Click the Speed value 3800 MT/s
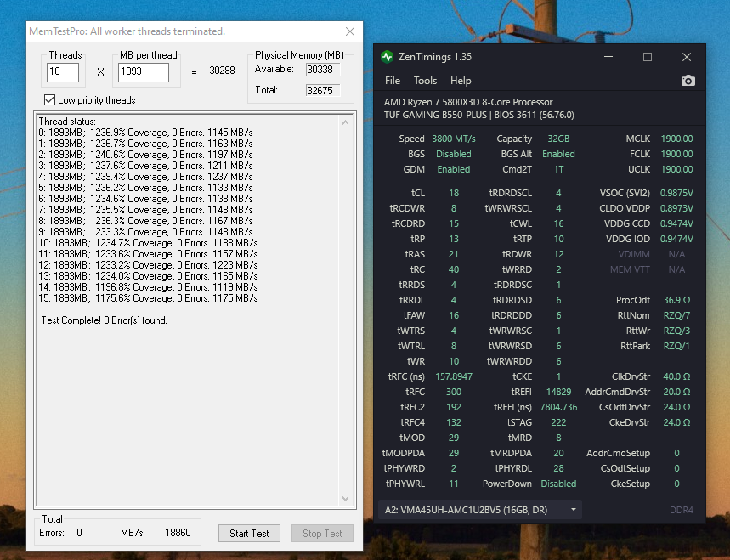The width and height of the screenshot is (730, 560). click(x=454, y=139)
